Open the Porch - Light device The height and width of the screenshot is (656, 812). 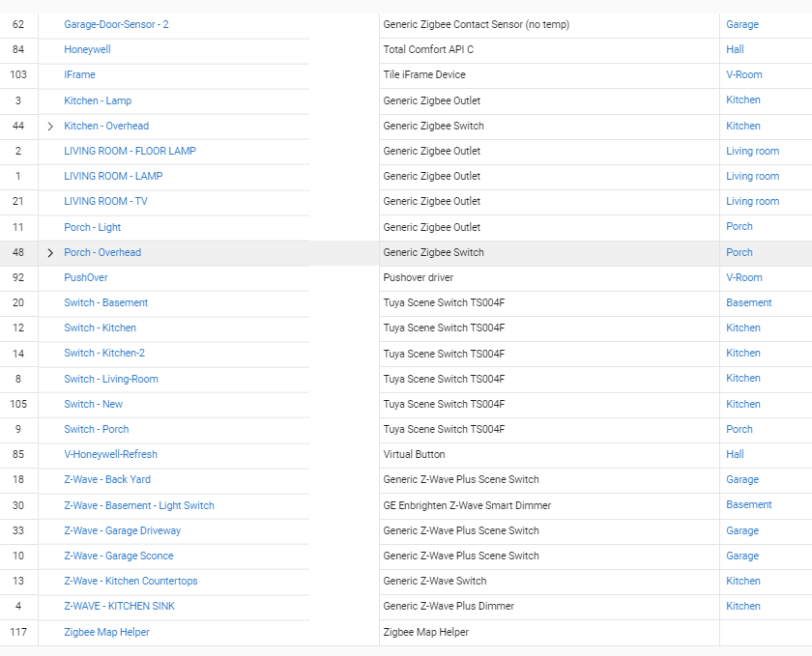(x=93, y=227)
